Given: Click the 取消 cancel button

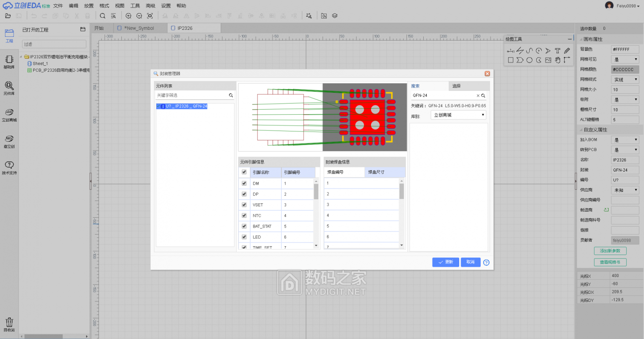Looking at the screenshot, I should coord(470,262).
